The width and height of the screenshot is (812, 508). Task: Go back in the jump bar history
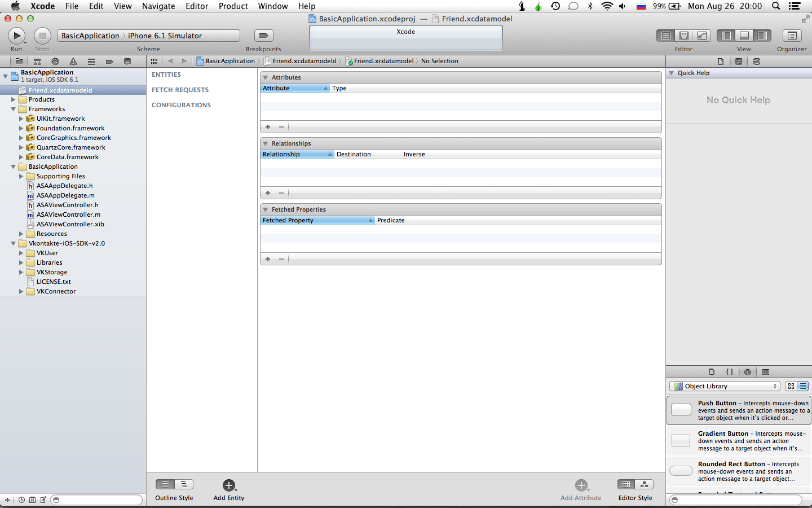tap(170, 61)
